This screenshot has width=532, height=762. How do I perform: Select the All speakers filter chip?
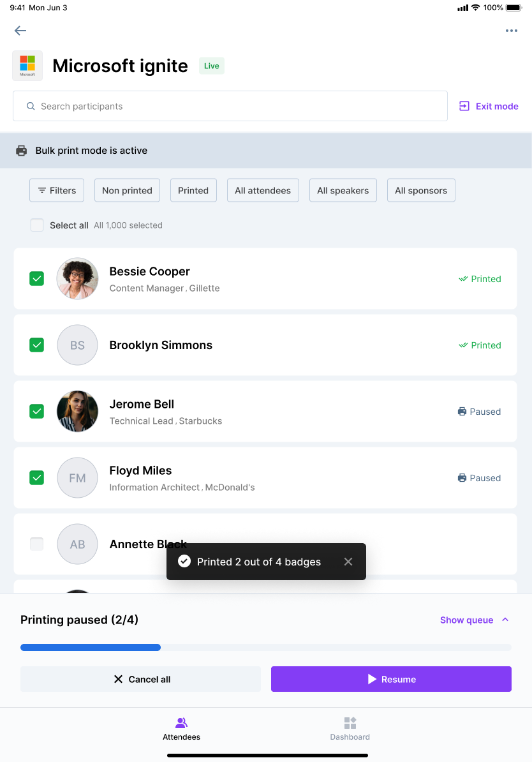(x=343, y=190)
